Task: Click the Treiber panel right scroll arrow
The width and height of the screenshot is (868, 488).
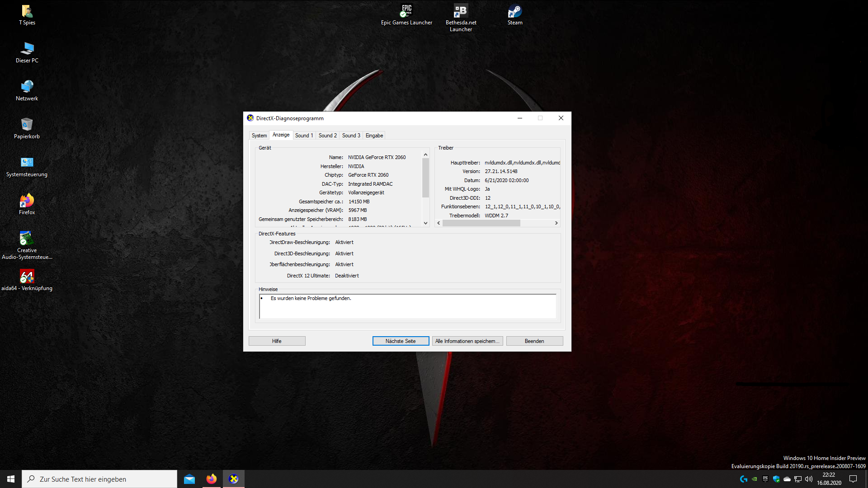Action: pyautogui.click(x=556, y=223)
